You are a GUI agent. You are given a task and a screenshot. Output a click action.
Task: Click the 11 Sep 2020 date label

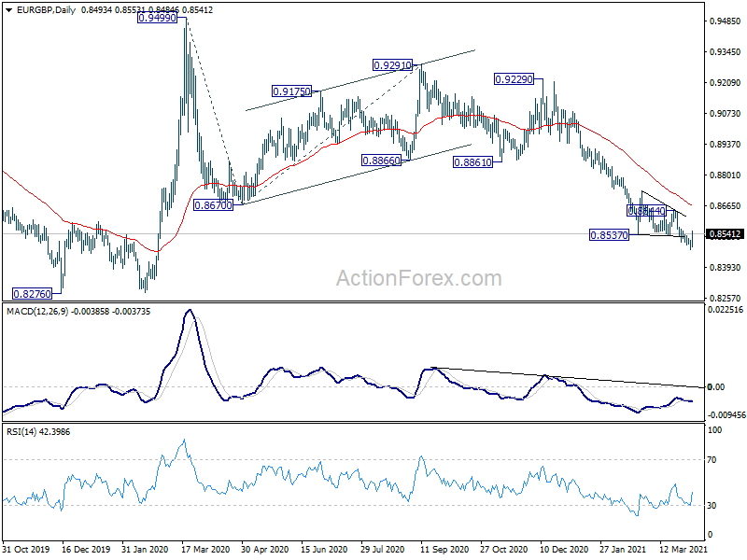444,549
